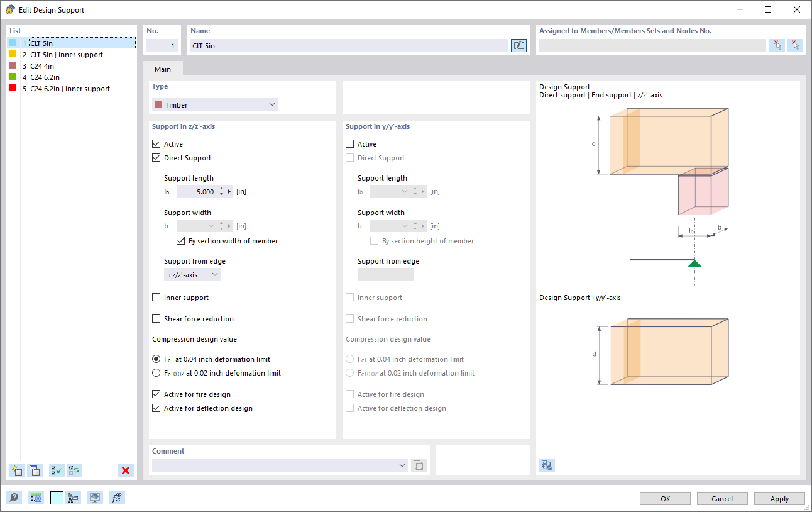Select all list entries with checkmark icon
The image size is (812, 512).
click(56, 470)
